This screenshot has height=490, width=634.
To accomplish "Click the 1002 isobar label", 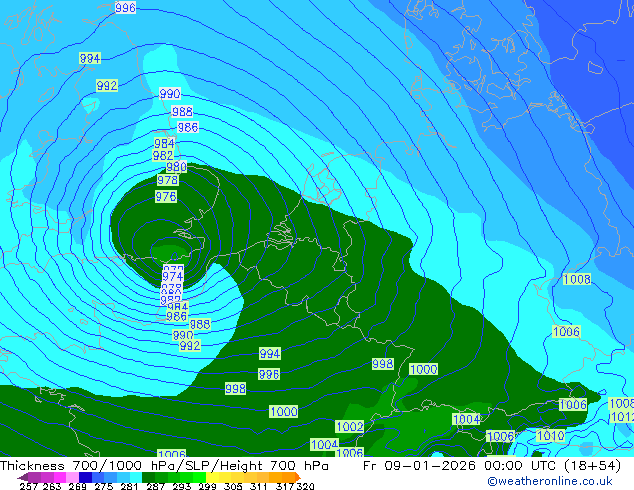I will click(350, 427).
